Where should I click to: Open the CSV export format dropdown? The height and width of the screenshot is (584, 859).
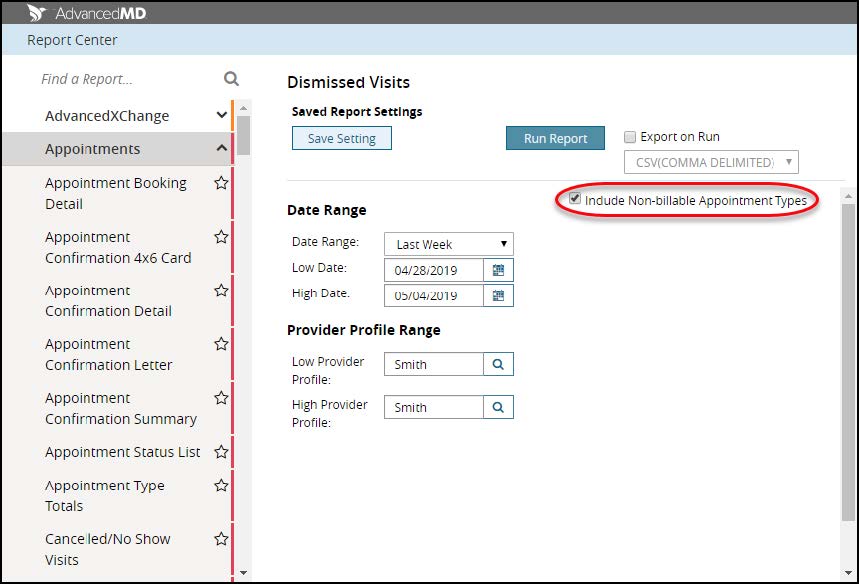coord(711,162)
